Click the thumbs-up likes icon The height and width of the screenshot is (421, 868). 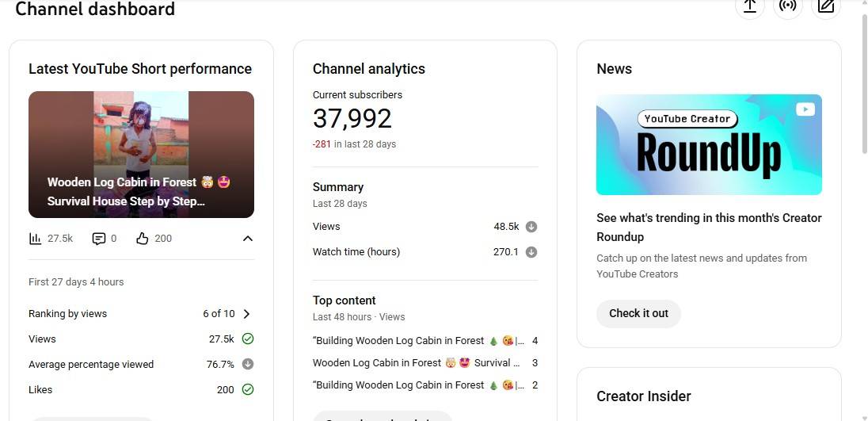pyautogui.click(x=143, y=239)
